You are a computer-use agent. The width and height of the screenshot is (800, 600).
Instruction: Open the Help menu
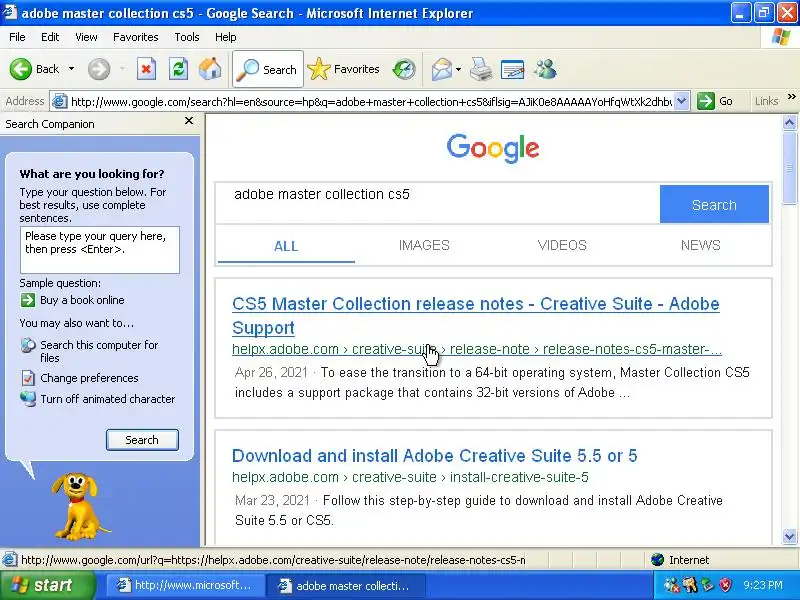point(226,37)
